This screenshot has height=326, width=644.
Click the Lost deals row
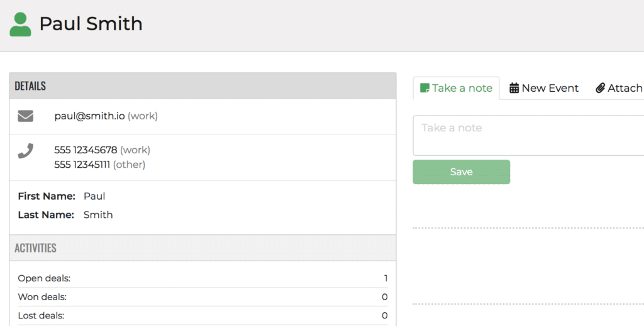pos(203,315)
